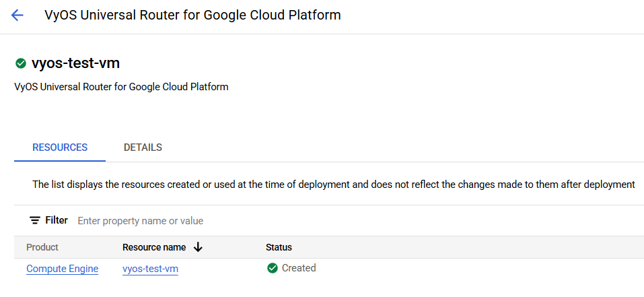Click the Product column header
This screenshot has width=644, height=297.
[x=42, y=247]
